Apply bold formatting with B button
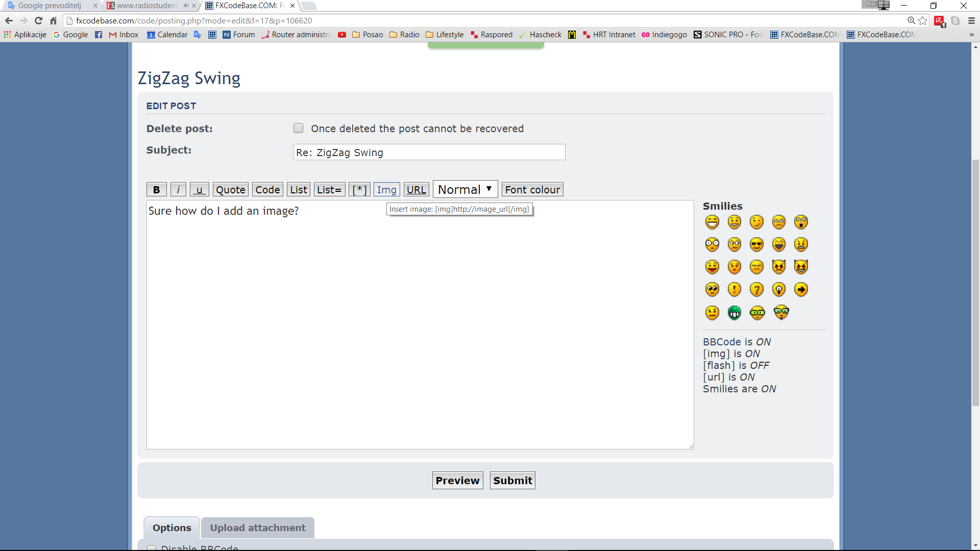 point(157,190)
